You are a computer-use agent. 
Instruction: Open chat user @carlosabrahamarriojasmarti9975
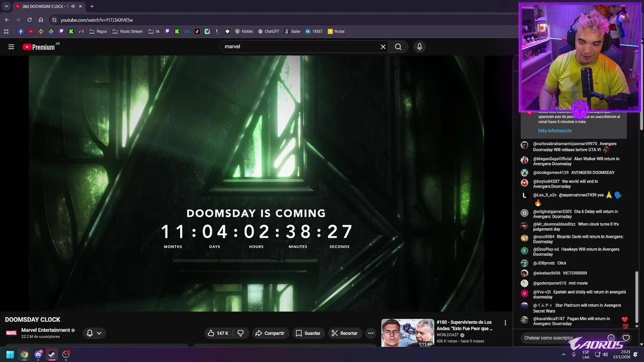(x=565, y=144)
